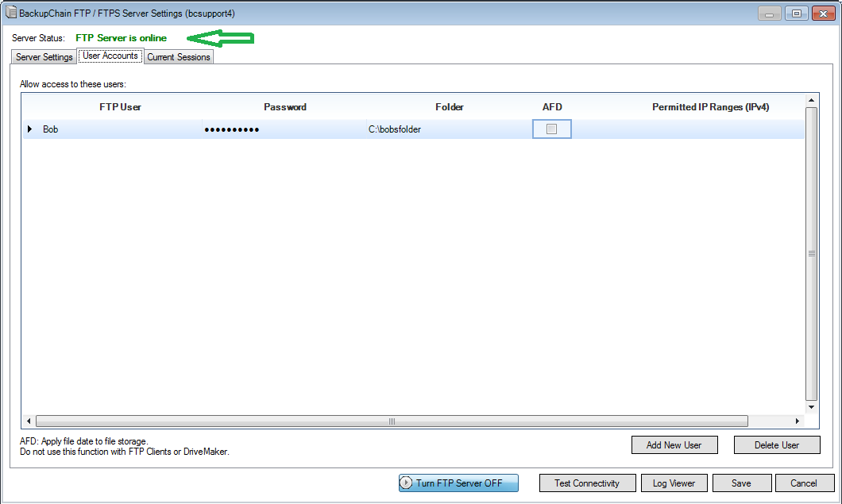Viewport: 842px width, 504px height.
Task: Click the scroll down arrow of user list
Action: (811, 407)
